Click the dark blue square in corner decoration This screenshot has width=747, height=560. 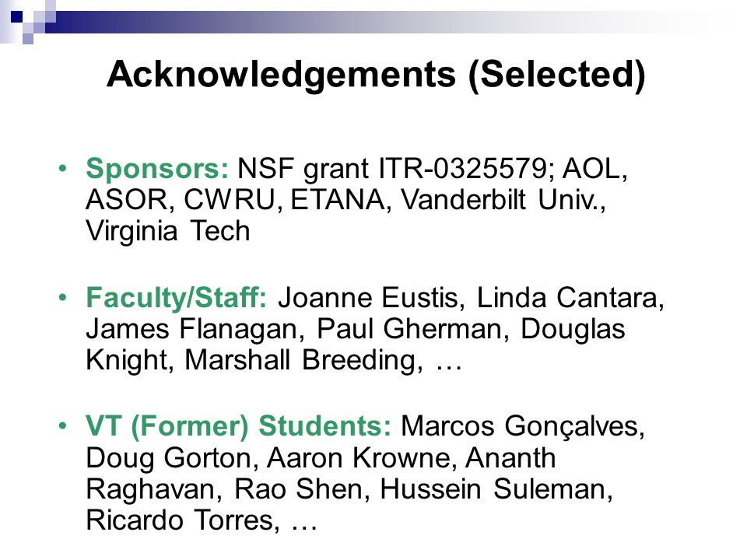pos(16,16)
